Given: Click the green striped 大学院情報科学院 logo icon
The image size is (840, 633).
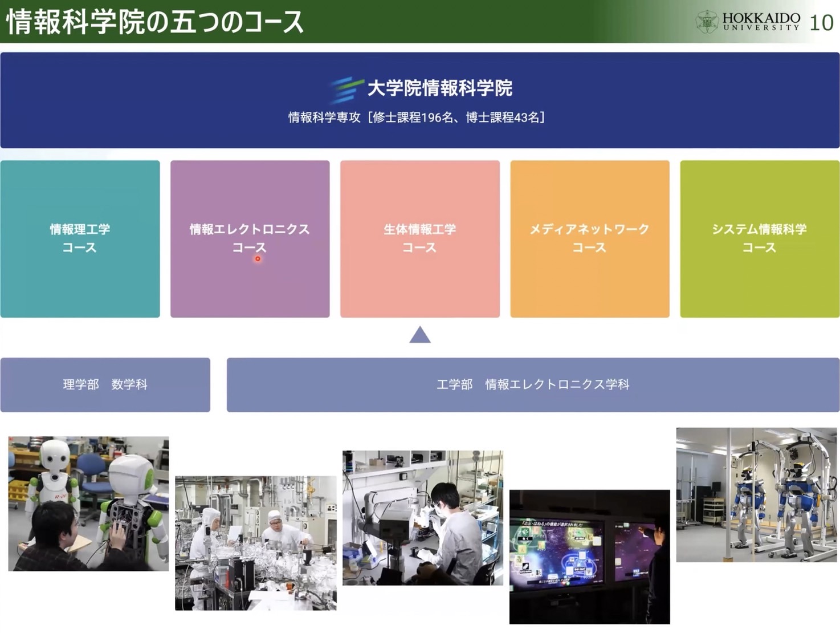Looking at the screenshot, I should (x=346, y=89).
